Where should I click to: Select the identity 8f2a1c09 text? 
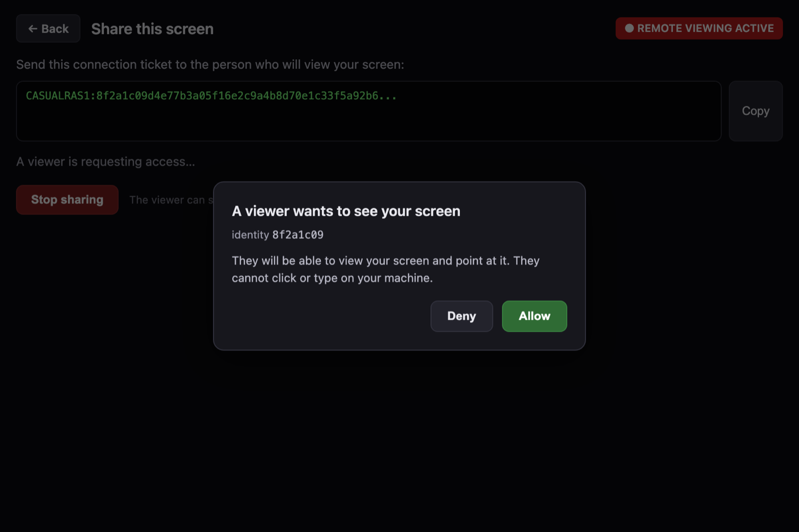tap(277, 235)
